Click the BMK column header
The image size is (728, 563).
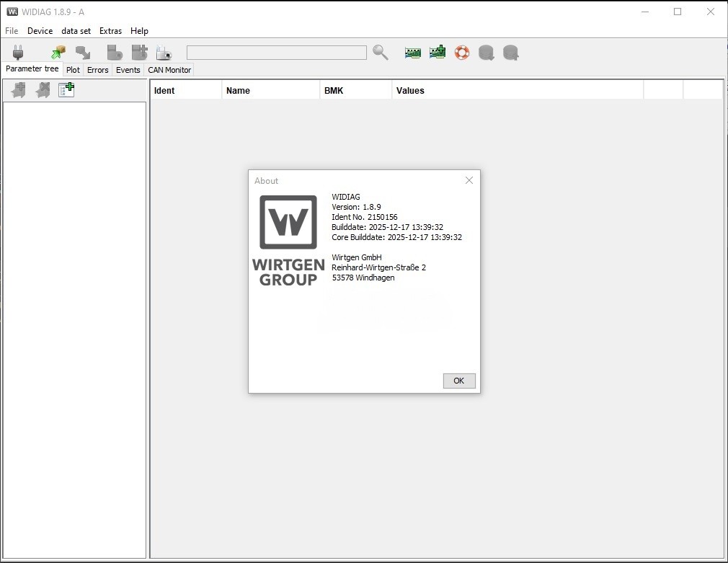[355, 91]
